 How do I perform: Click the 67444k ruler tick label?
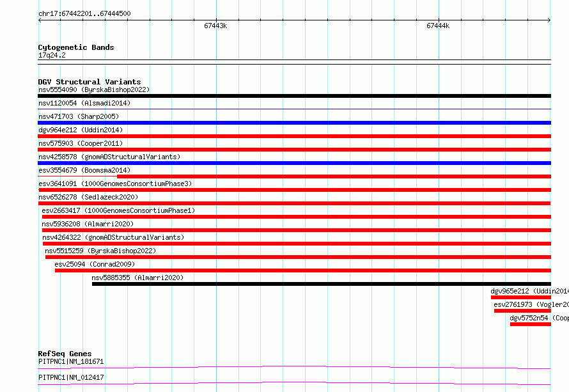tap(438, 26)
